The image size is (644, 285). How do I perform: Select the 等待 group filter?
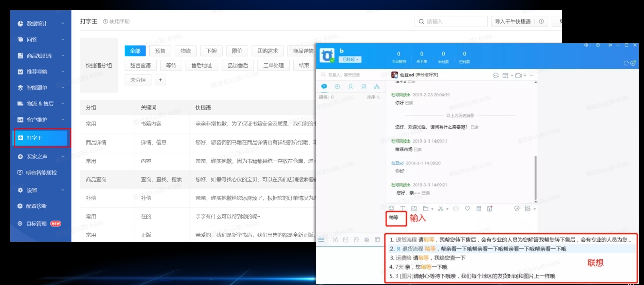(x=171, y=65)
